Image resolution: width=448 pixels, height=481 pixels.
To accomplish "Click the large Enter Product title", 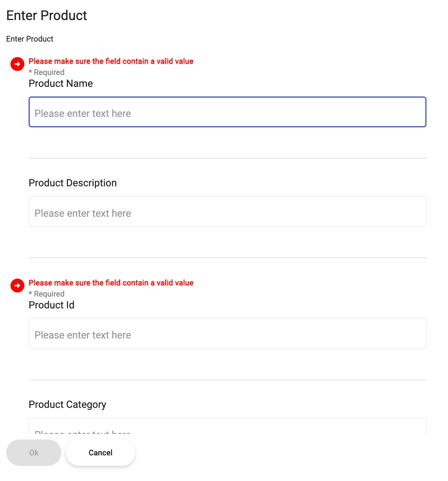I will [x=47, y=16].
